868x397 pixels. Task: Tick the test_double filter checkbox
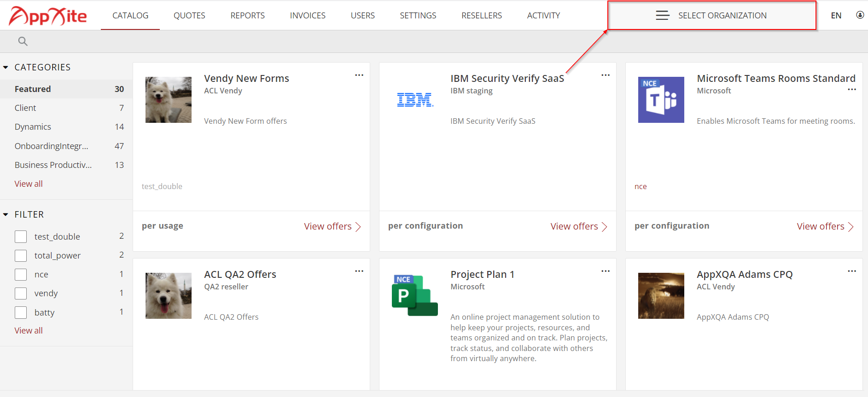point(21,236)
